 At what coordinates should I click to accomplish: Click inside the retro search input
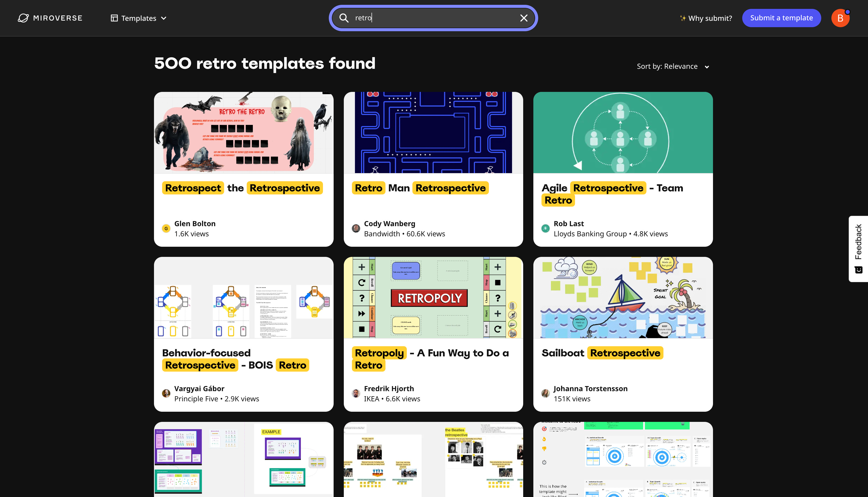point(434,18)
